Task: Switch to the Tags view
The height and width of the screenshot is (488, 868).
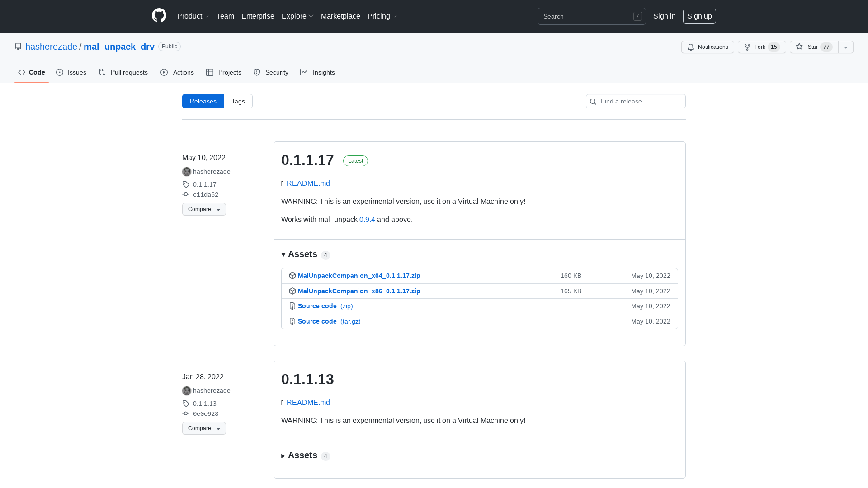Action: click(x=238, y=101)
